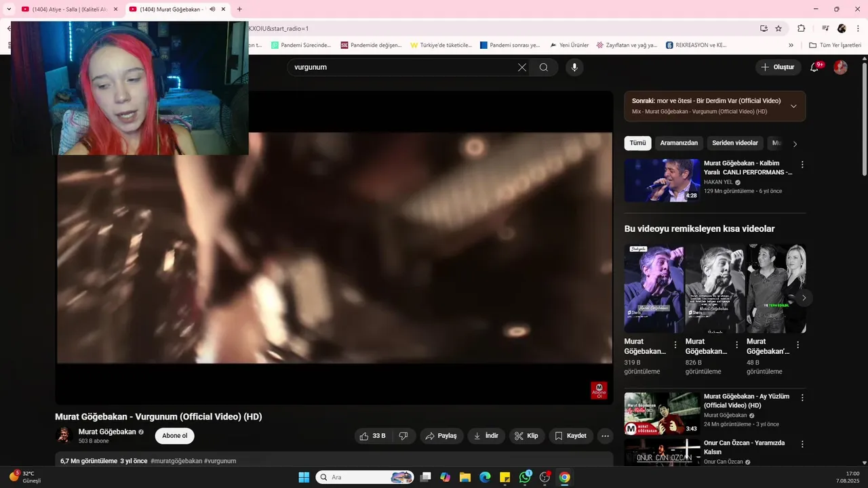Expand hidden bookmarks with double chevron
868x488 pixels.
791,45
